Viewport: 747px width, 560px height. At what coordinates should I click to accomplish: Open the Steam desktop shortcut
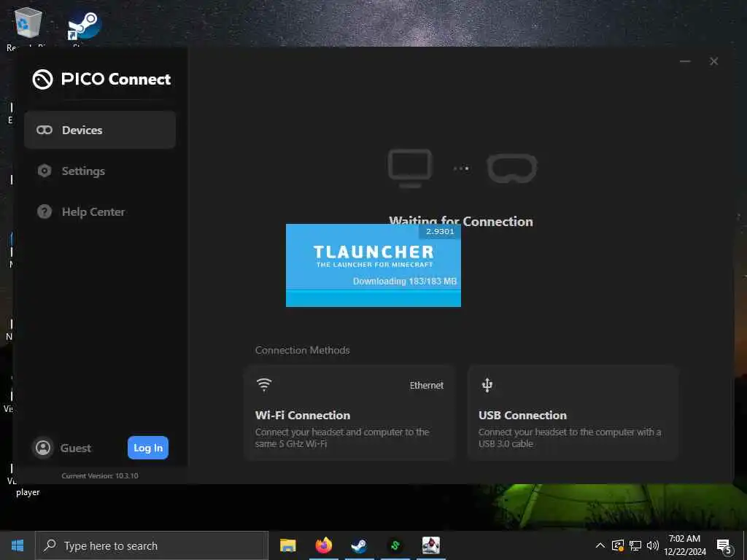(x=84, y=26)
